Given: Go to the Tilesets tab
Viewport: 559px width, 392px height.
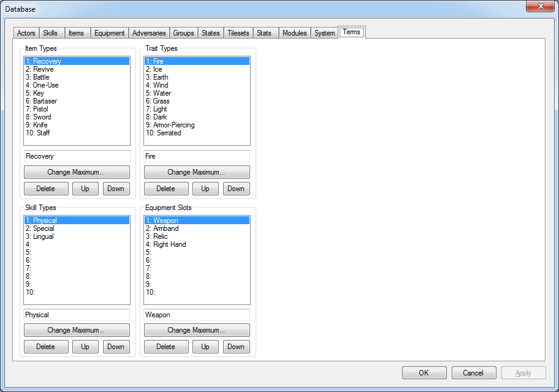Looking at the screenshot, I should [238, 33].
